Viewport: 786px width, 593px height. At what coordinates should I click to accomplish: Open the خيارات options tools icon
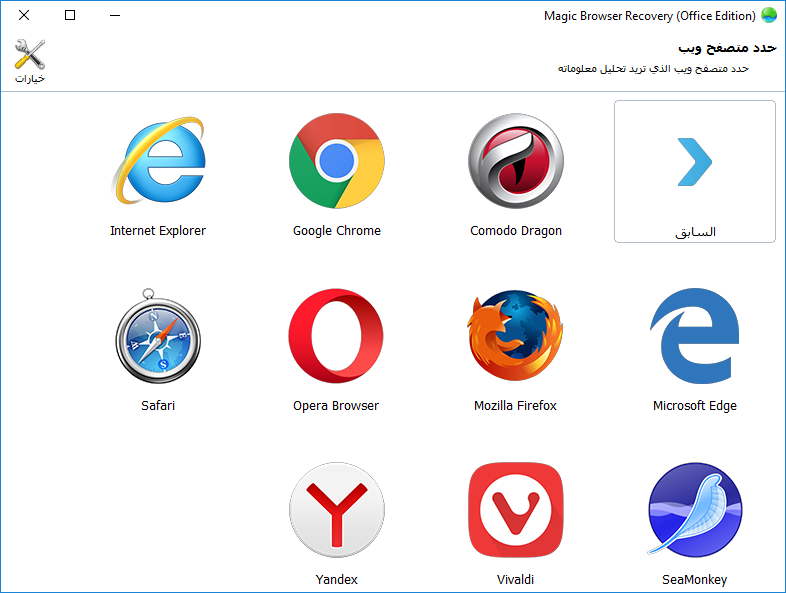tap(30, 61)
